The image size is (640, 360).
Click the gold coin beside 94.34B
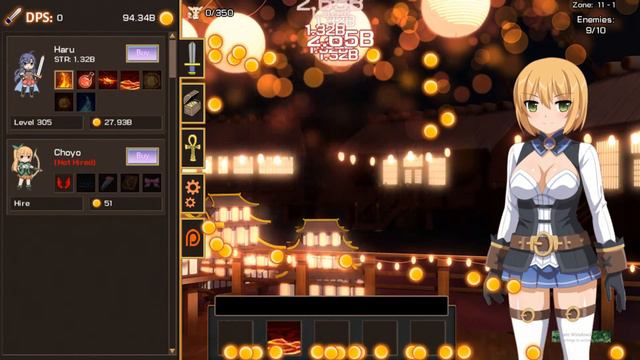[166, 18]
